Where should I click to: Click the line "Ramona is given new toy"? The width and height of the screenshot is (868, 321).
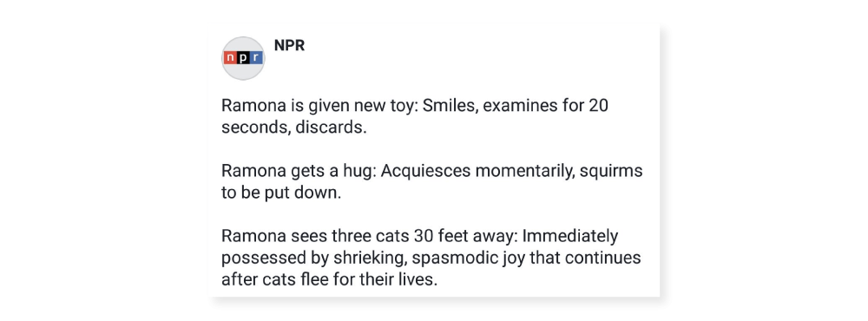click(x=415, y=105)
